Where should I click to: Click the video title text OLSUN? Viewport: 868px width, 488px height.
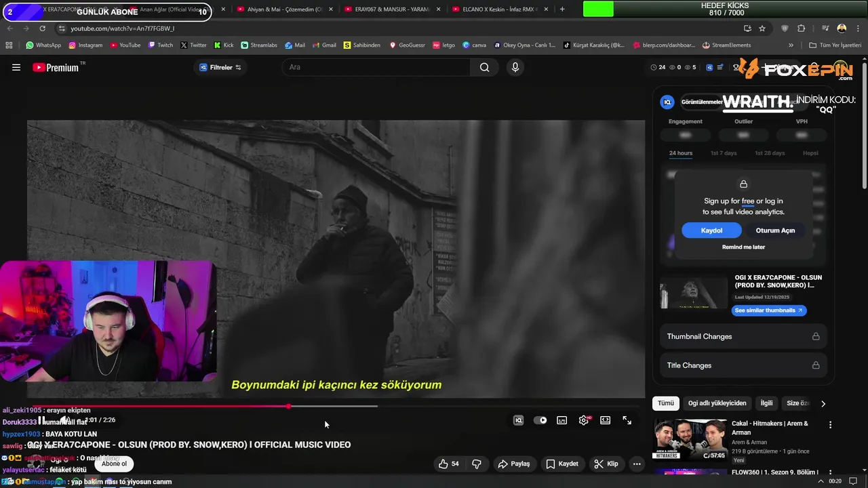coord(189,445)
